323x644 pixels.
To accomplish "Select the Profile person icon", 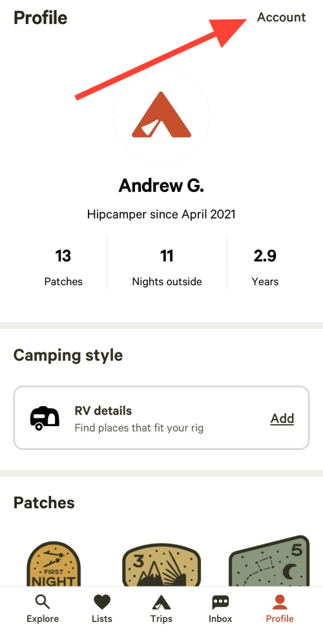I will 280,603.
